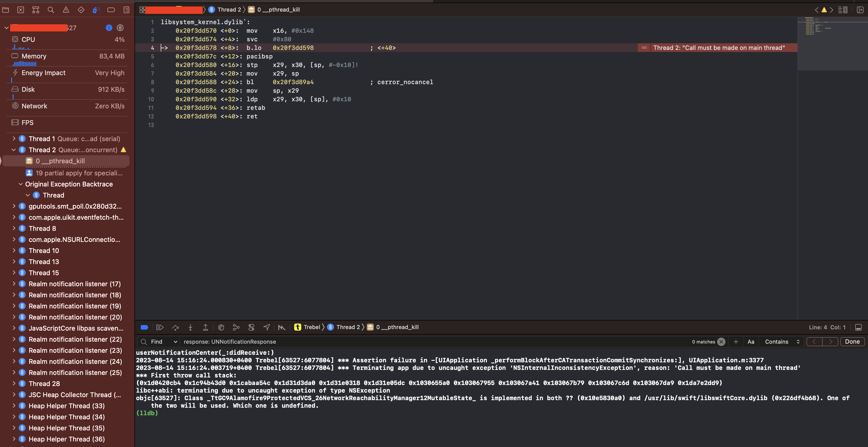
Task: Click Continue program execution button
Action: click(x=160, y=327)
